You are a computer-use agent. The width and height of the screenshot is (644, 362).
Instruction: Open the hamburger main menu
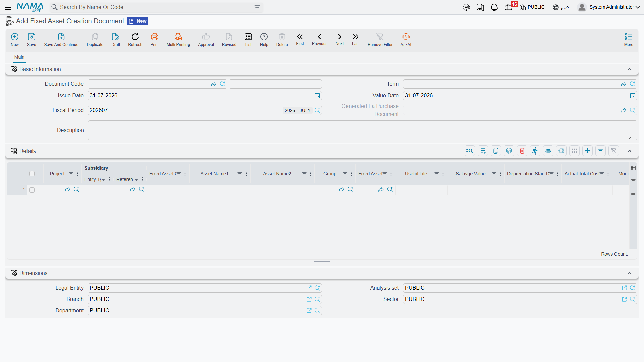click(x=8, y=7)
